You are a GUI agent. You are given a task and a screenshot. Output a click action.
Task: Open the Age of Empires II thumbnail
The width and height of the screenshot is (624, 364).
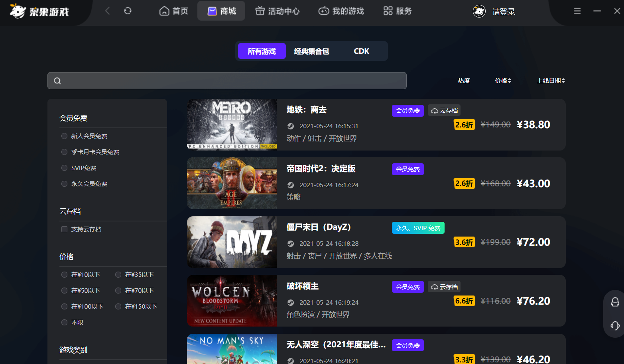[232, 183]
